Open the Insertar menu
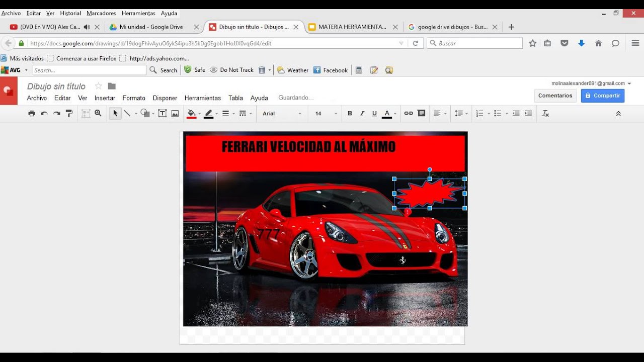 (x=105, y=98)
